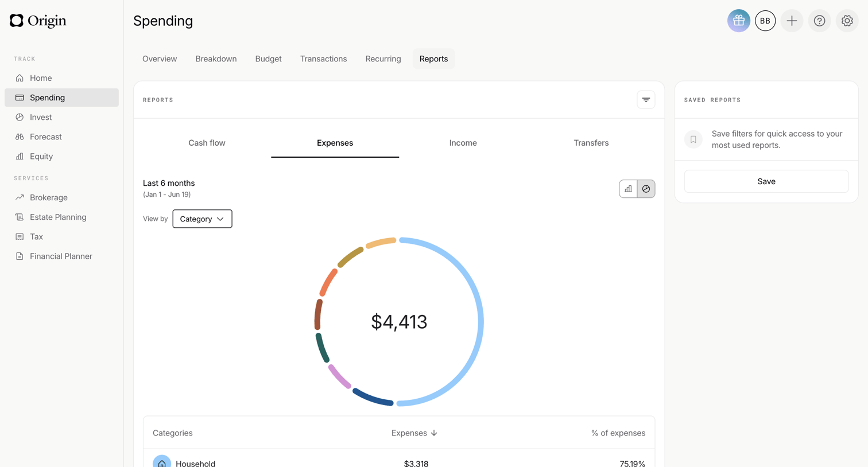Click the Origin logo
Viewport: 868px width, 467px height.
(x=38, y=21)
